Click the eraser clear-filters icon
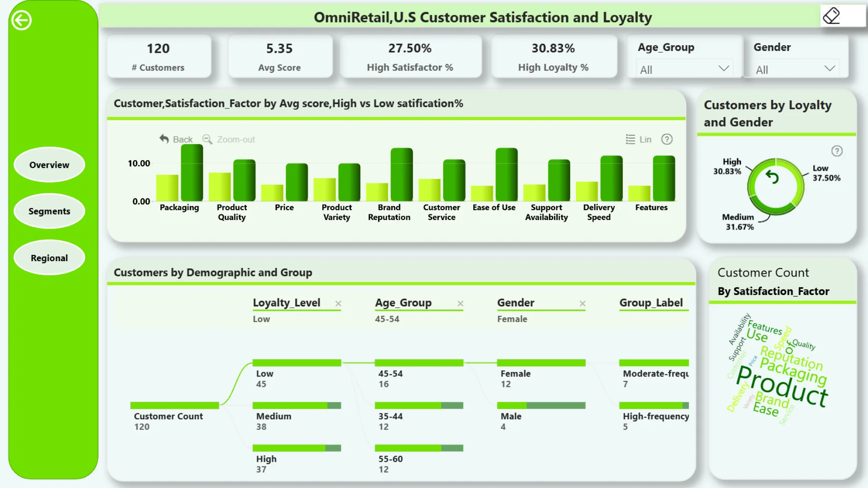The height and width of the screenshot is (488, 868). (x=831, y=16)
